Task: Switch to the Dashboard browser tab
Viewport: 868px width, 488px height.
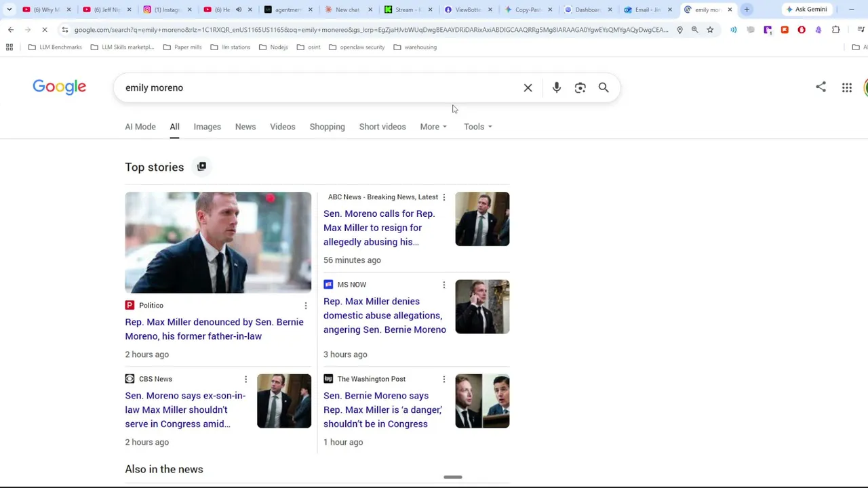Action: 589,9
